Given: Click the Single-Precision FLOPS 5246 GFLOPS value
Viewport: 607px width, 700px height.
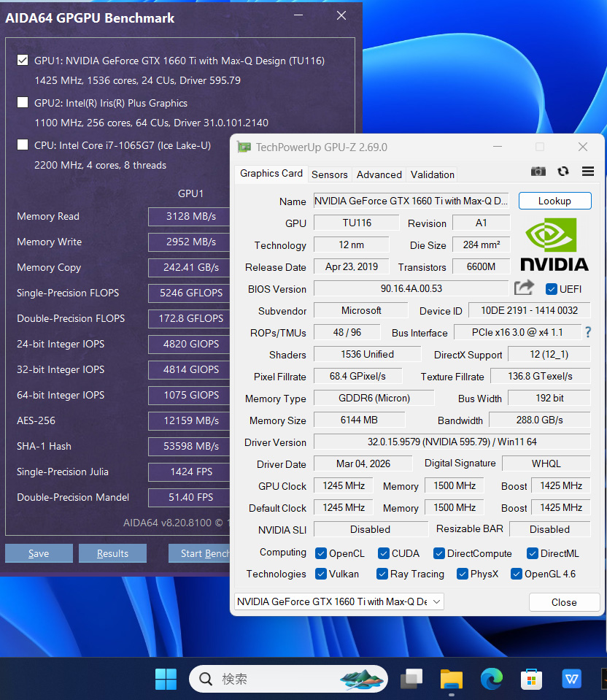Looking at the screenshot, I should pos(189,293).
